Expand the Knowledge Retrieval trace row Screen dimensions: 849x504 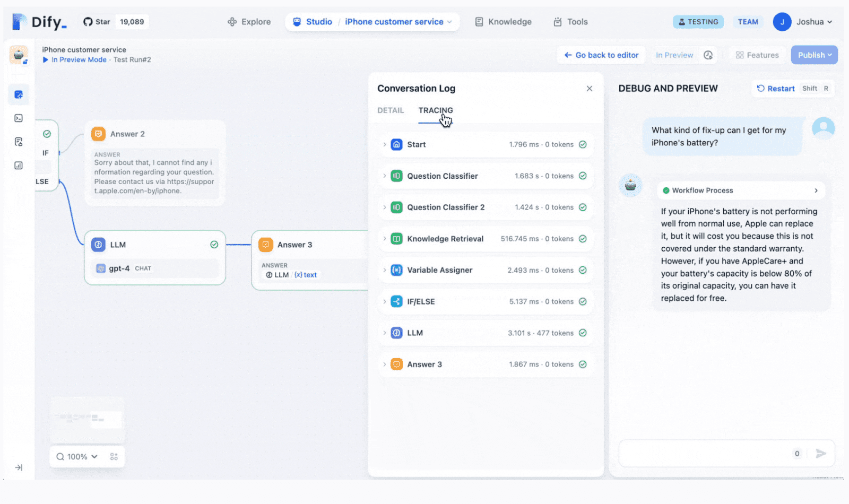tap(486, 239)
